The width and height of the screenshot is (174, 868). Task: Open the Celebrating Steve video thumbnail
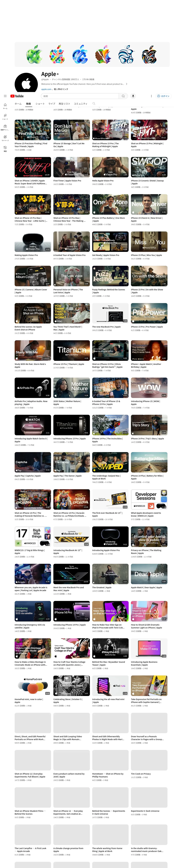(72, 685)
